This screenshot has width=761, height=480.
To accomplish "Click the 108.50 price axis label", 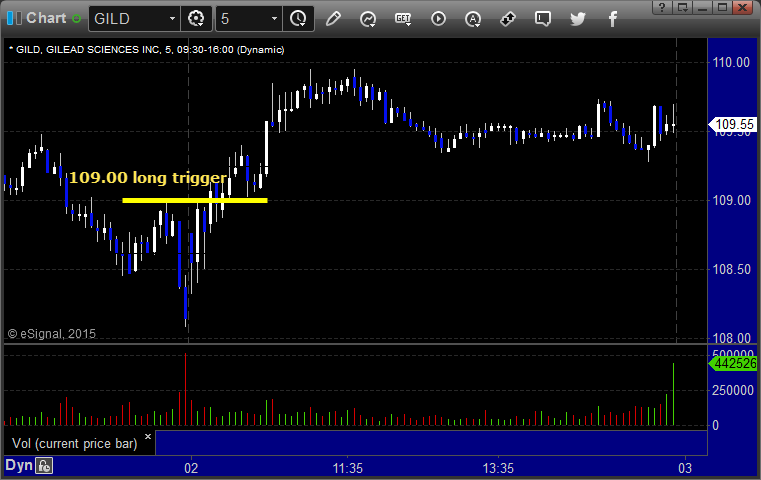I will click(731, 269).
